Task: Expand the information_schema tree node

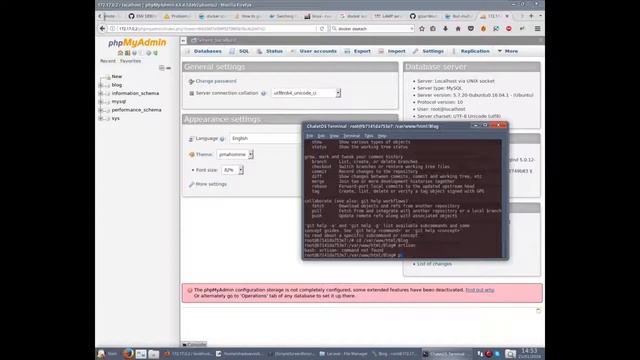Action: [101, 93]
